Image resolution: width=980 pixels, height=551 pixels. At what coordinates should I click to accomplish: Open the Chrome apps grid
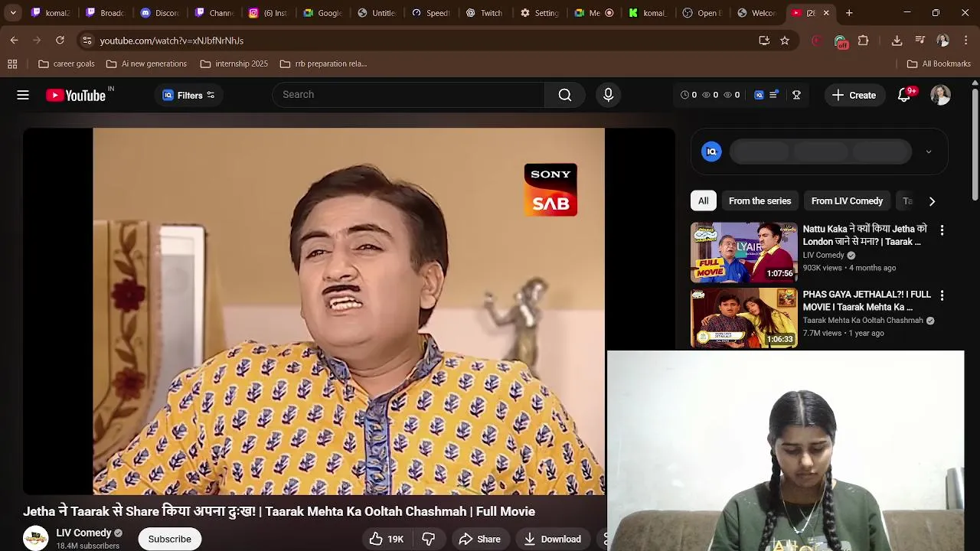(x=12, y=64)
